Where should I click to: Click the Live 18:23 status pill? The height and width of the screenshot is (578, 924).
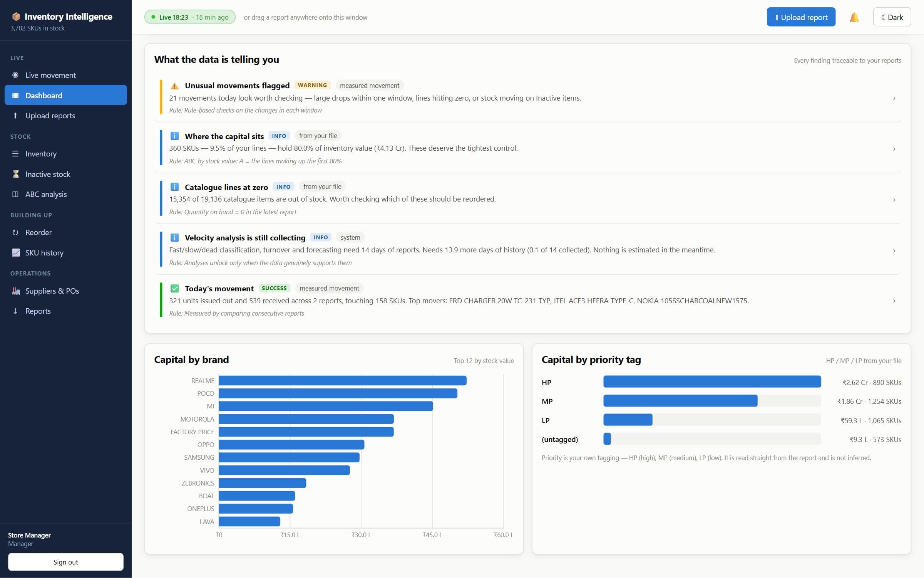(190, 17)
